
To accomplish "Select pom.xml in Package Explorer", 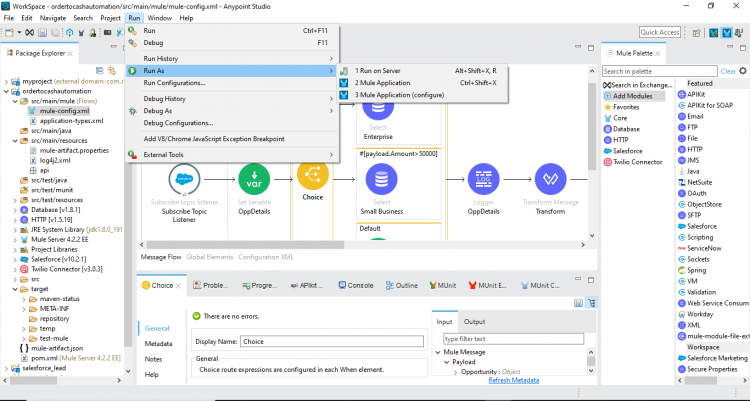I will tap(44, 356).
